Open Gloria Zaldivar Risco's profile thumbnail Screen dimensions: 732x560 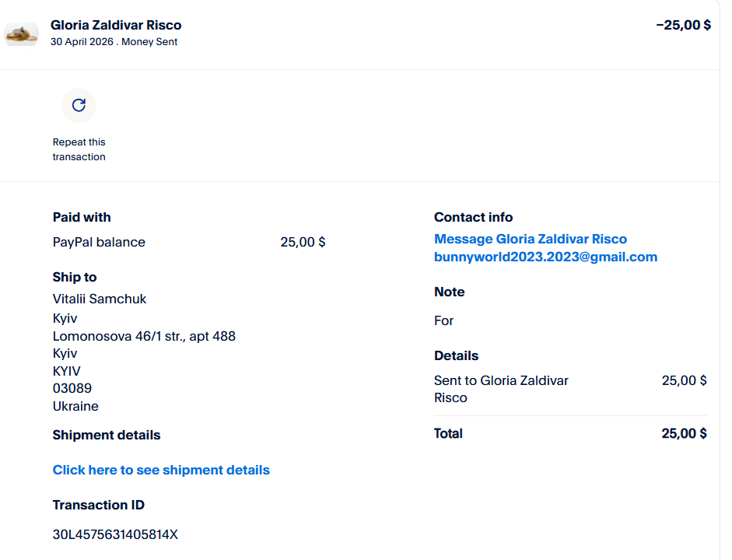(x=22, y=33)
